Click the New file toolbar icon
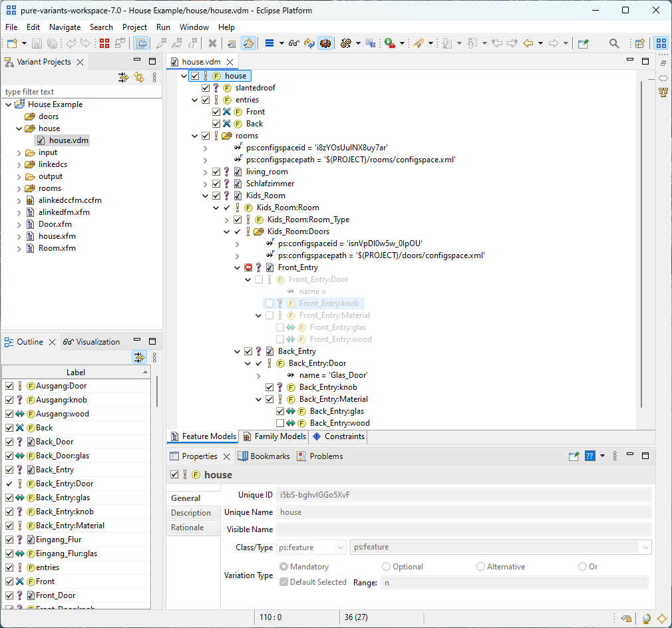Image resolution: width=672 pixels, height=628 pixels. (x=12, y=43)
